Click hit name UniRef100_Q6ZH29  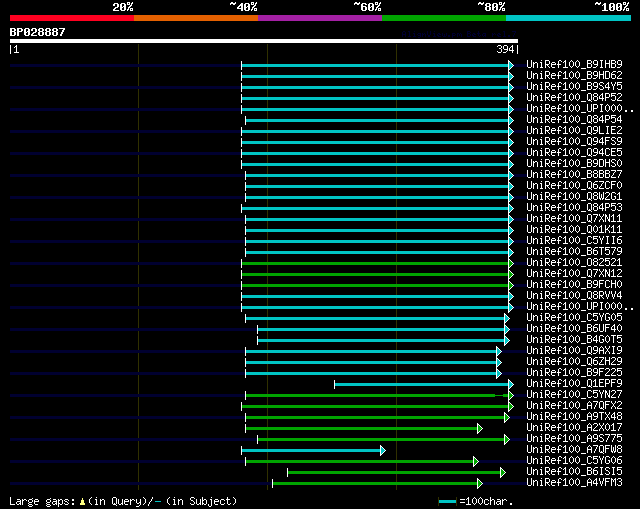point(574,362)
